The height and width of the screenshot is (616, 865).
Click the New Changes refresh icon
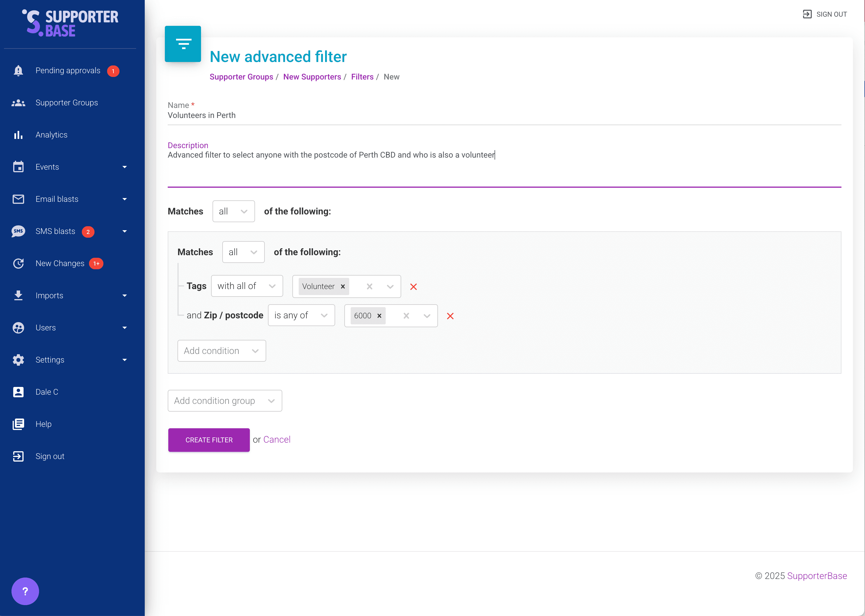pyautogui.click(x=18, y=263)
